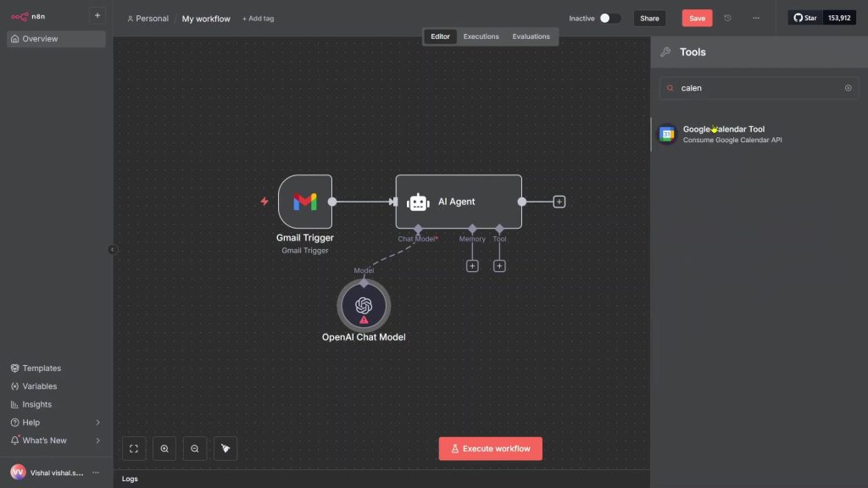
Task: Click the Gmail Trigger node icon
Action: click(305, 202)
